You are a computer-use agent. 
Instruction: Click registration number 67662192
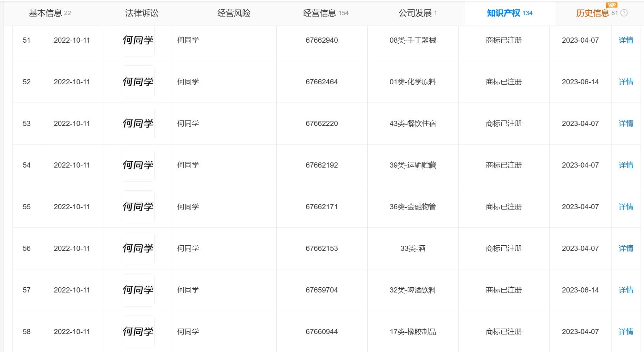(322, 165)
